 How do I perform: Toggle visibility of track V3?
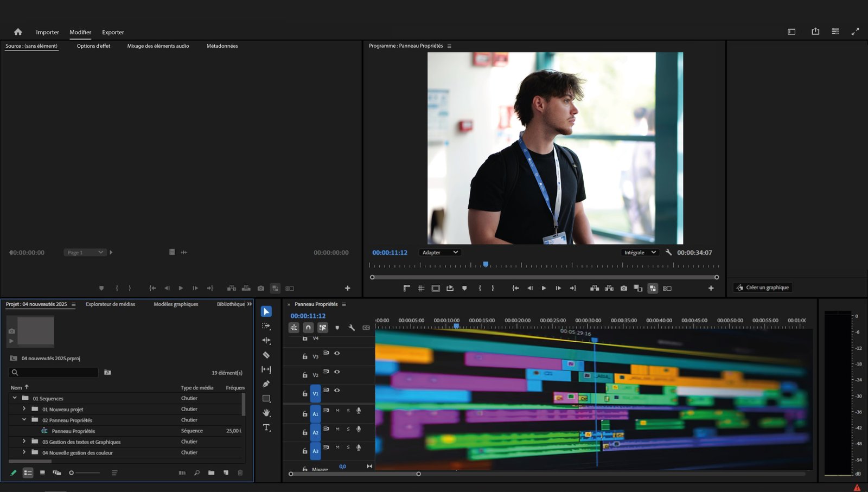(337, 353)
